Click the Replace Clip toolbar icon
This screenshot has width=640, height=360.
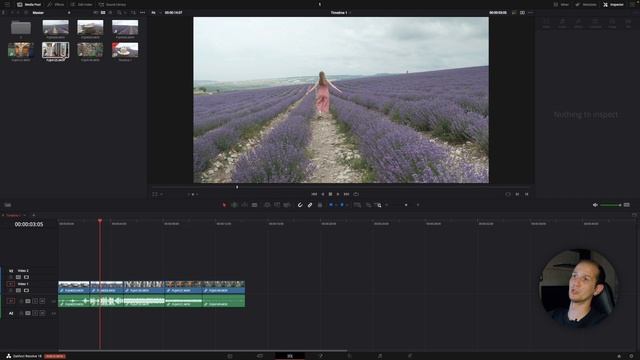(287, 205)
